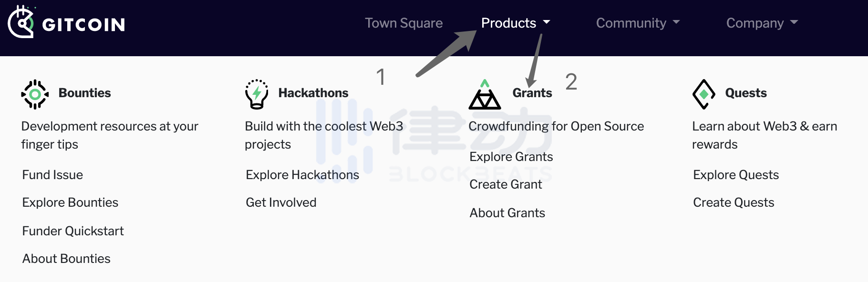Select Fund Issue link
Screen dimensions: 868x282
pyautogui.click(x=52, y=175)
